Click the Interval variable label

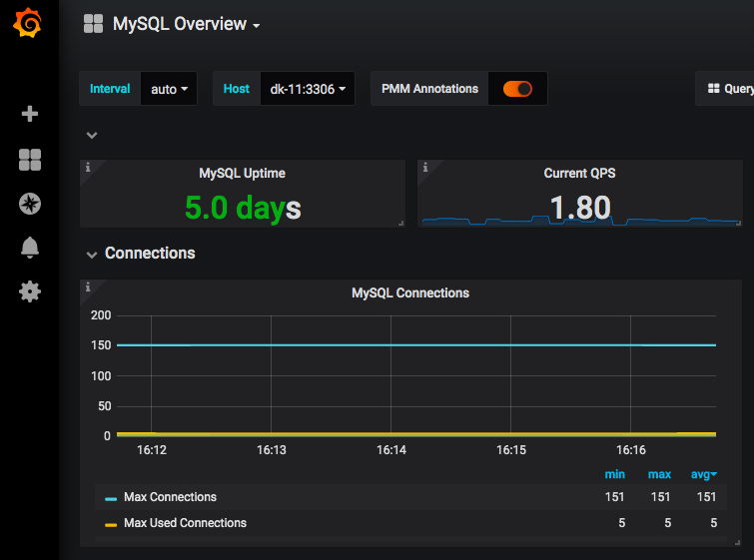[110, 89]
